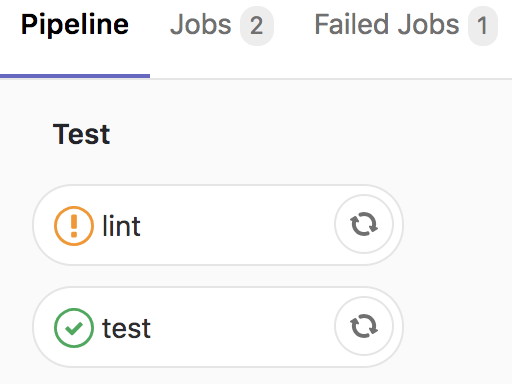
Task: Click the green passed checkmark icon for test
Action: pos(74,328)
